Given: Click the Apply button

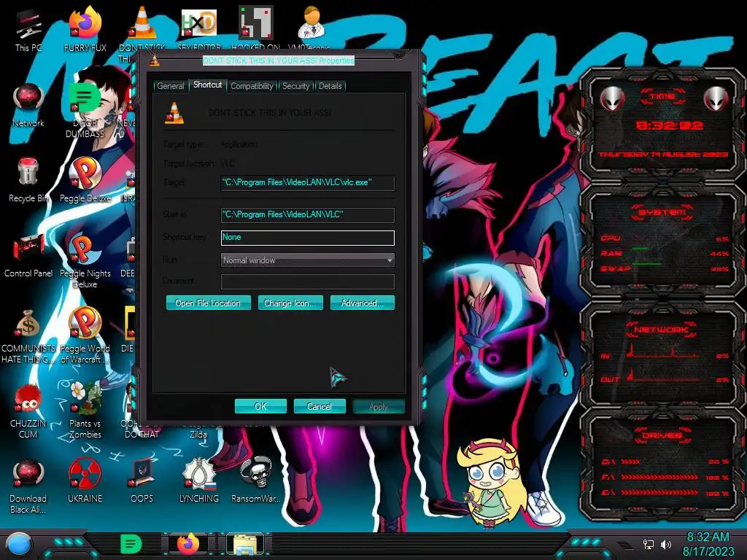Looking at the screenshot, I should click(x=379, y=407).
